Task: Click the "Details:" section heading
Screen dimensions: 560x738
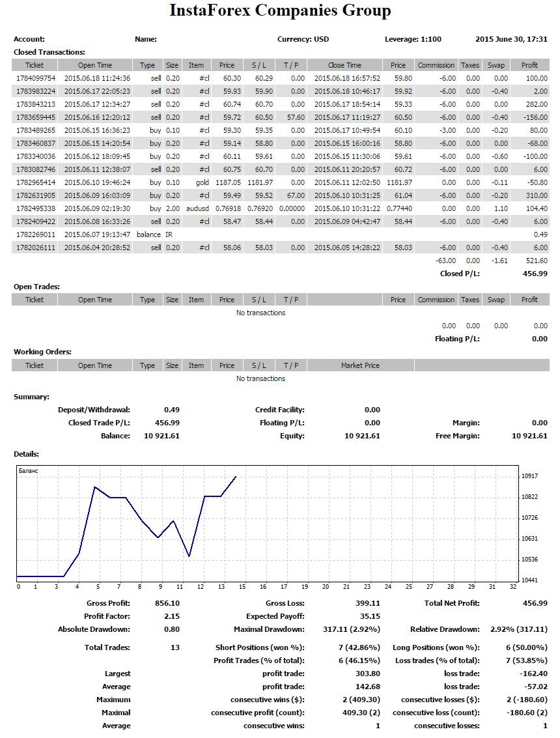Action: [26, 454]
